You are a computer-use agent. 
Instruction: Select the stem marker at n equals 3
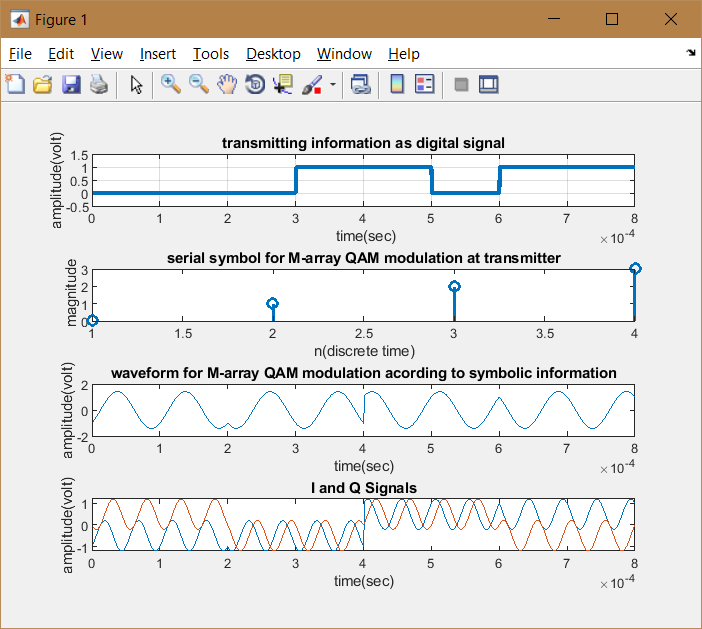point(454,286)
